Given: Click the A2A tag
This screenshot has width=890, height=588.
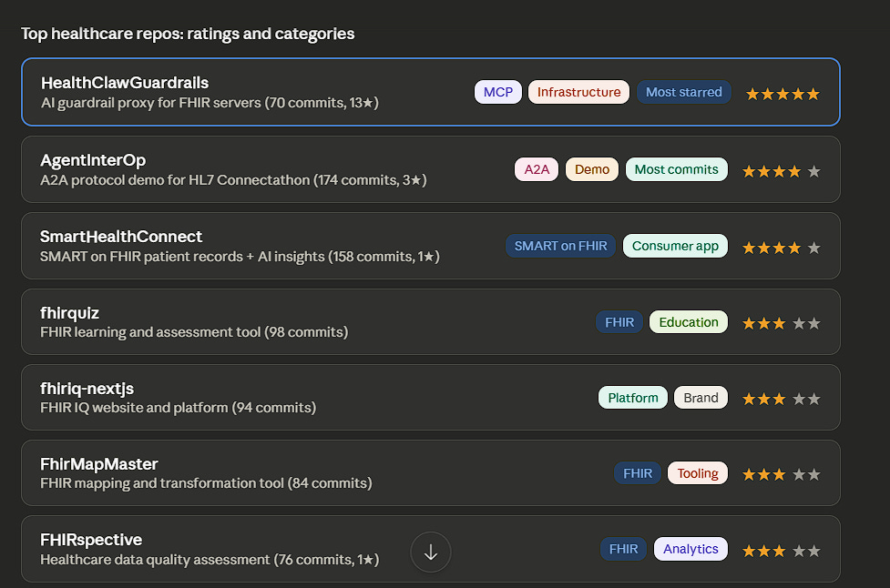Looking at the screenshot, I should 537,169.
